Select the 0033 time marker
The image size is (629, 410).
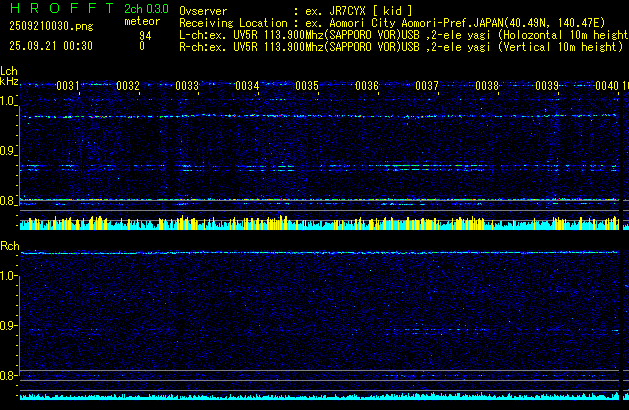click(x=187, y=86)
